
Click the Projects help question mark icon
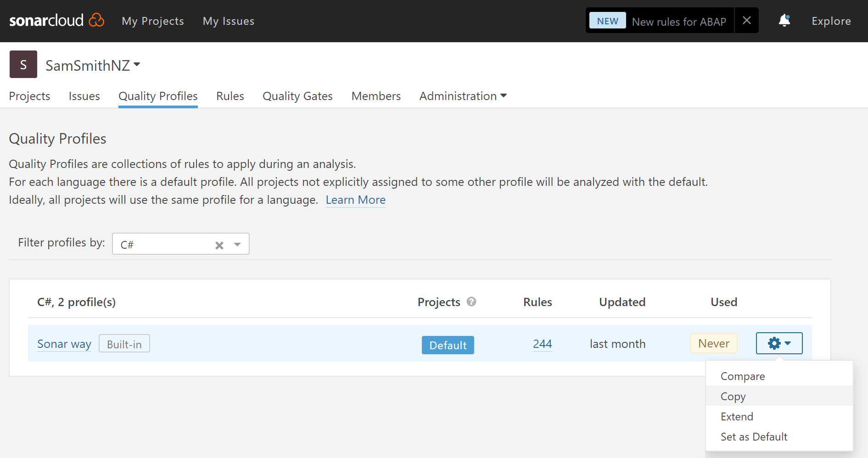point(471,302)
